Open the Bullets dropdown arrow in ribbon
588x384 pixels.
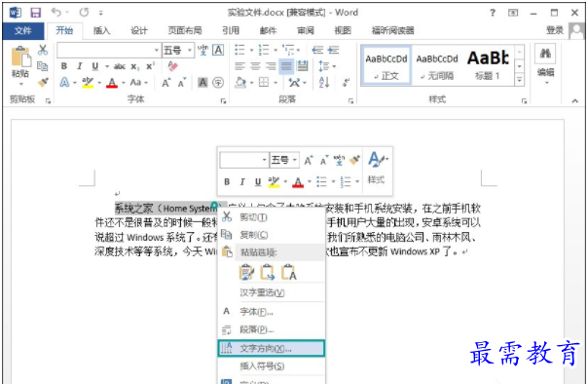251,50
